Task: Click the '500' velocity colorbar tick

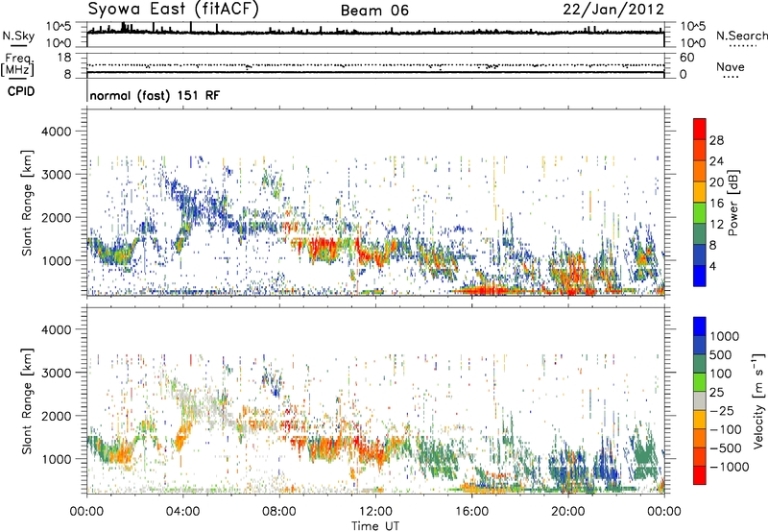Action: tap(721, 354)
